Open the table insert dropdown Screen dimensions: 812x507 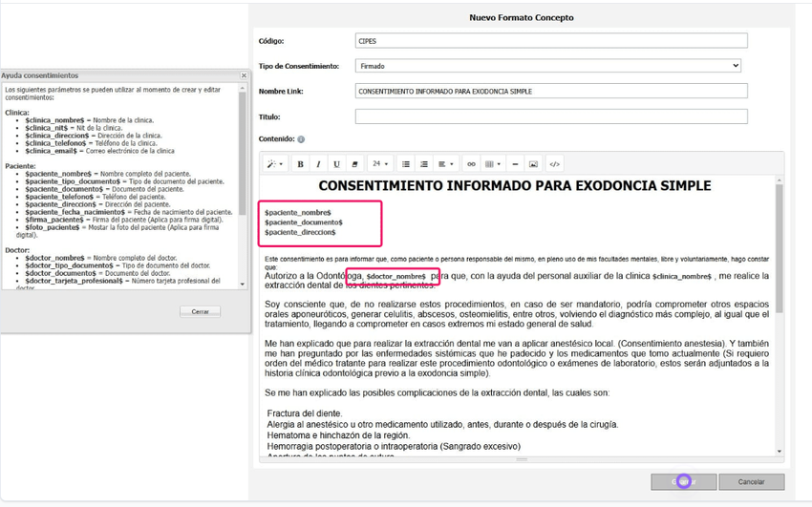(493, 164)
